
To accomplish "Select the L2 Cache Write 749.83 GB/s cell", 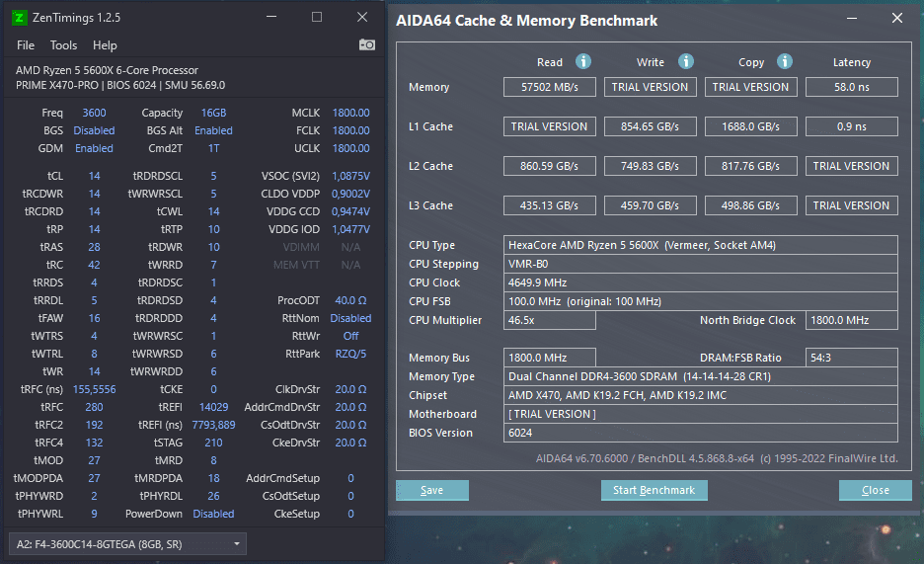I will (x=650, y=166).
